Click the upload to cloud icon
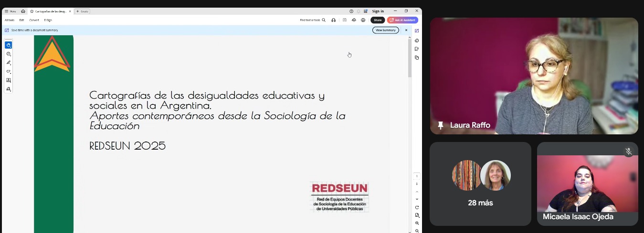This screenshot has height=233, width=644. 354,20
